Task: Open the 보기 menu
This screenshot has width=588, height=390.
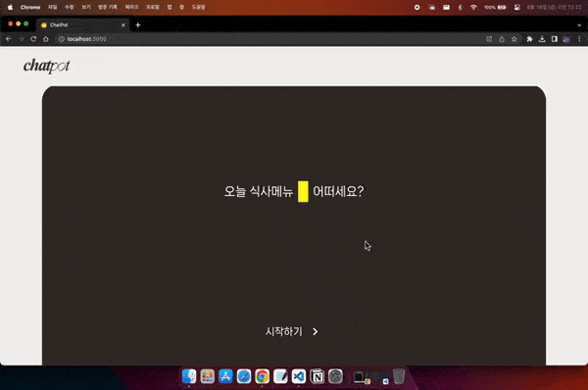Action: coord(86,7)
